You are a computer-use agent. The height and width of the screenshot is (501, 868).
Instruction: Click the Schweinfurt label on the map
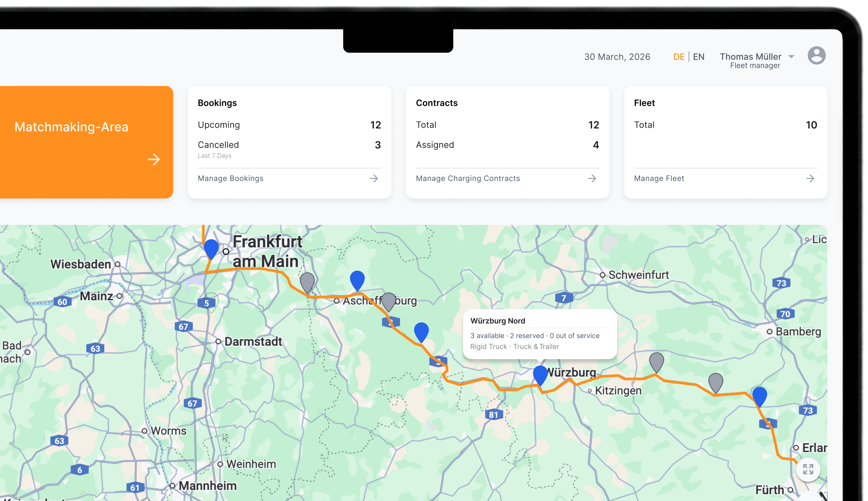coord(638,275)
